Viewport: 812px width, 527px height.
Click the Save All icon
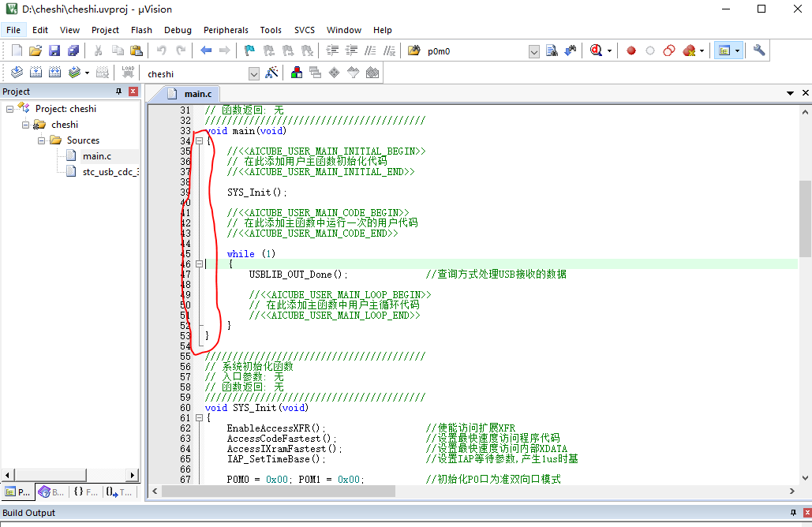[x=73, y=50]
